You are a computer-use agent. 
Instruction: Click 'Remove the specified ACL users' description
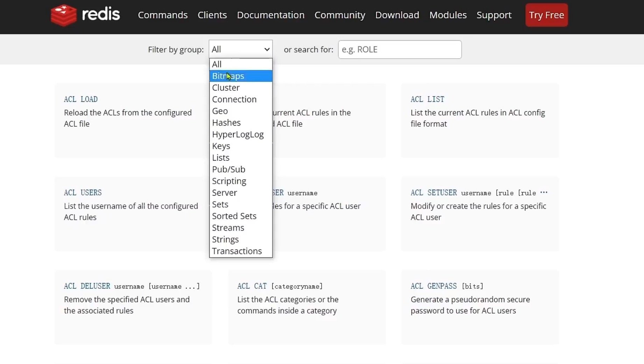click(127, 305)
